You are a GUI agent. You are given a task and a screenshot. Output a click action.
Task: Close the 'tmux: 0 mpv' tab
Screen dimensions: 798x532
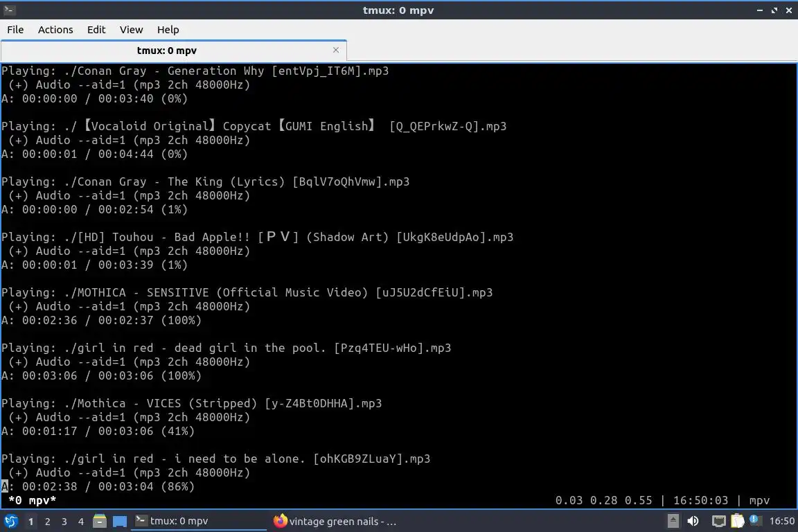[x=336, y=50]
